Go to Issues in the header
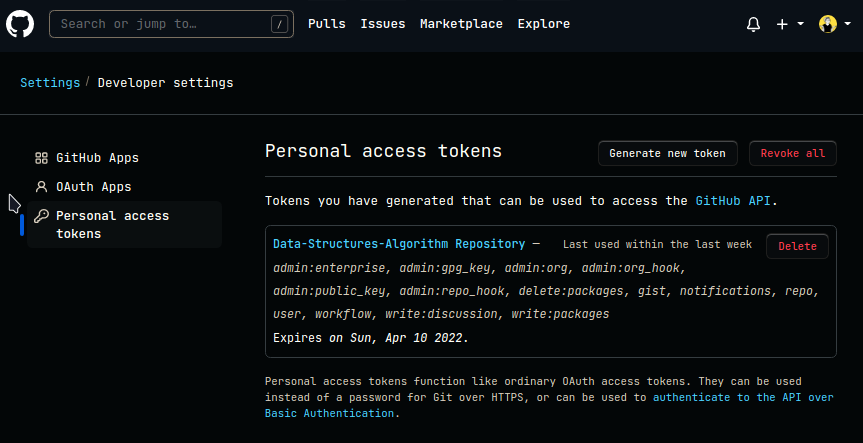Viewport: 863px width, 443px height. pyautogui.click(x=383, y=24)
